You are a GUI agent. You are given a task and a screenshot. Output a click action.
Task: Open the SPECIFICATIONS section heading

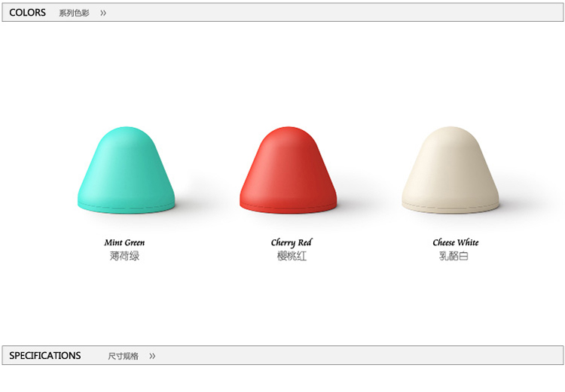pyautogui.click(x=44, y=356)
